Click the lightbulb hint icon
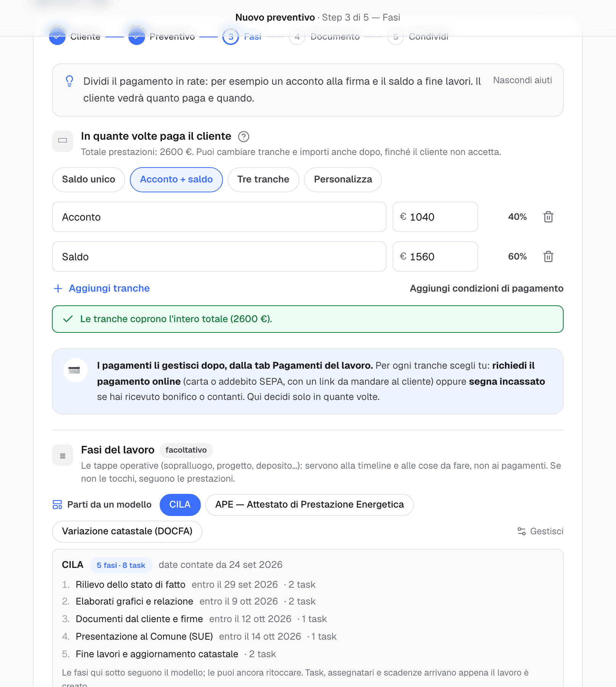616x687 pixels. (x=70, y=81)
